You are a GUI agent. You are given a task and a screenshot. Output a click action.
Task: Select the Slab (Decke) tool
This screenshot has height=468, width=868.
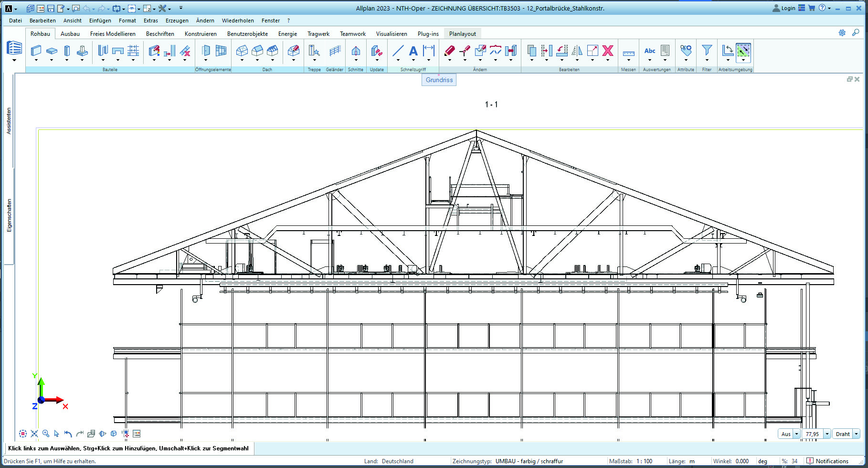(52, 51)
